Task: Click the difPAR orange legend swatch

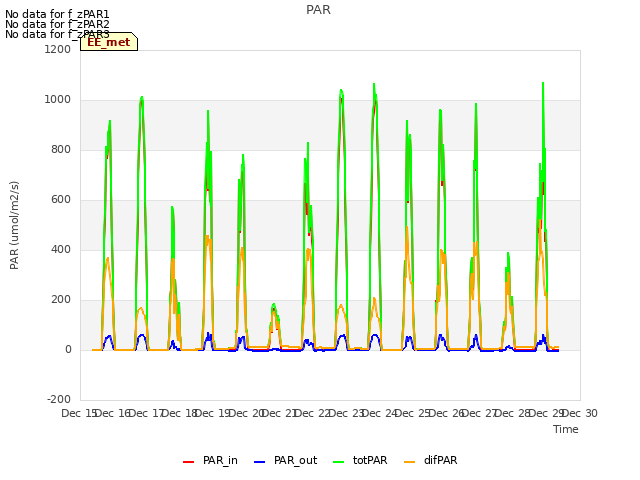Action: point(409,462)
